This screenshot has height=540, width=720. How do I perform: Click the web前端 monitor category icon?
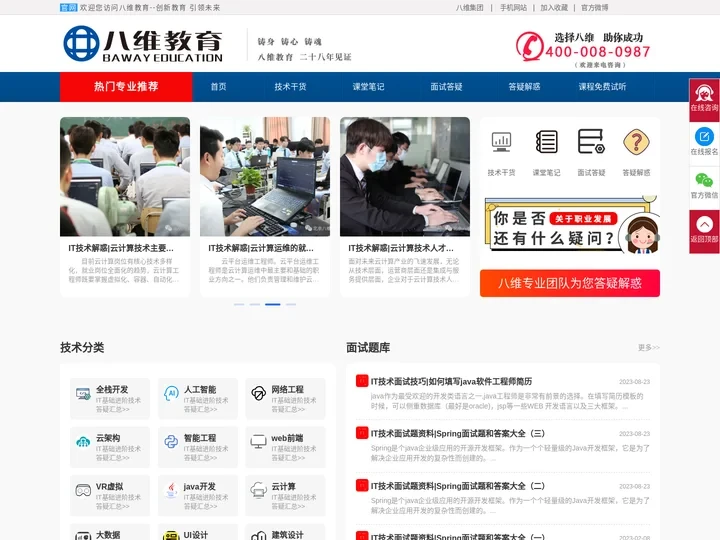(259, 442)
